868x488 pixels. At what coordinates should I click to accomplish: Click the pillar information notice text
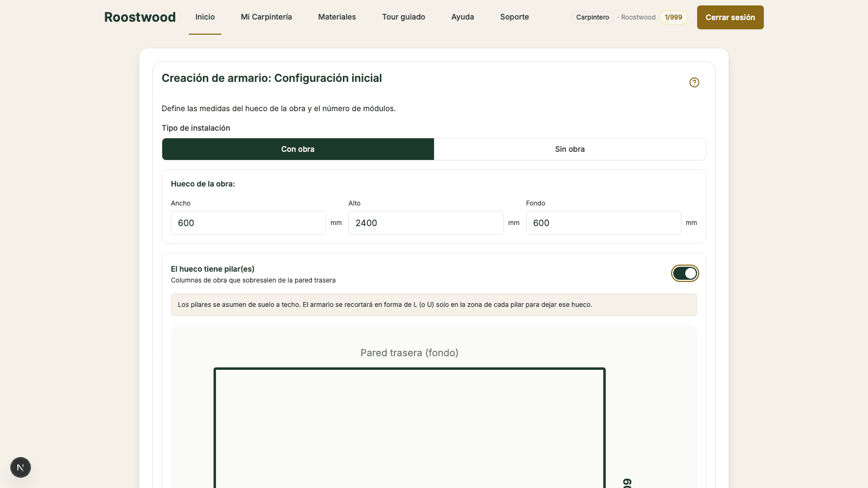tap(385, 305)
